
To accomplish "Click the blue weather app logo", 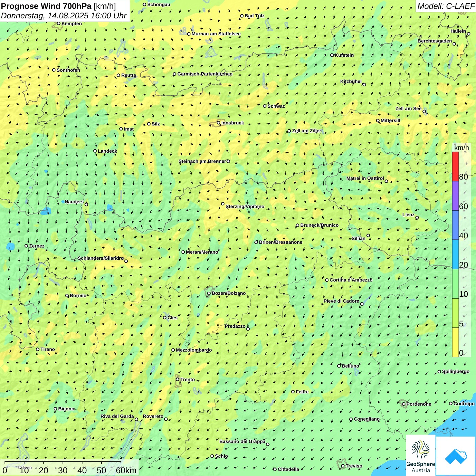I will click(x=456, y=456).
